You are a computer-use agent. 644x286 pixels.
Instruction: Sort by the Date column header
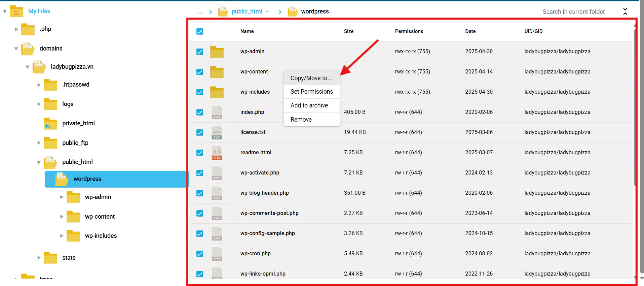[x=470, y=31]
